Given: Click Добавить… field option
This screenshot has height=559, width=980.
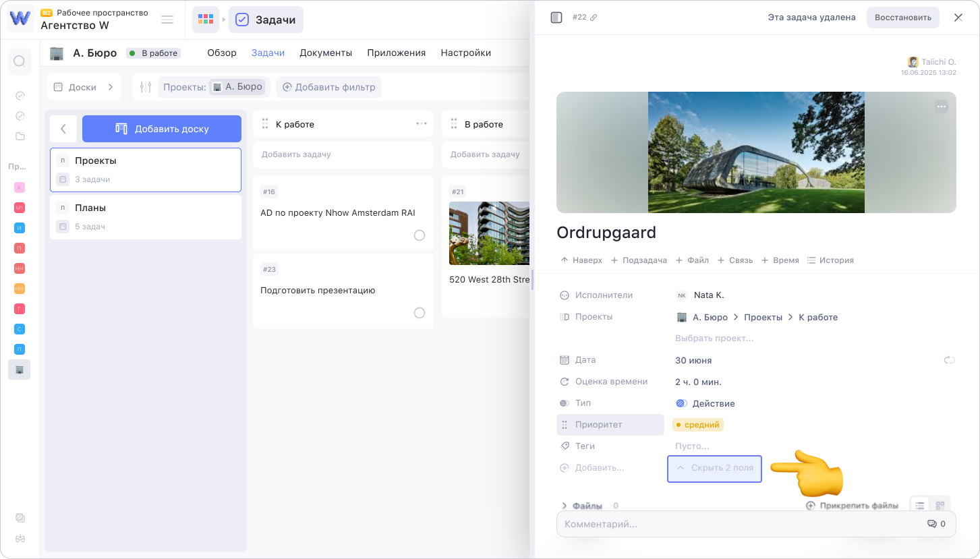Looking at the screenshot, I should pos(592,468).
